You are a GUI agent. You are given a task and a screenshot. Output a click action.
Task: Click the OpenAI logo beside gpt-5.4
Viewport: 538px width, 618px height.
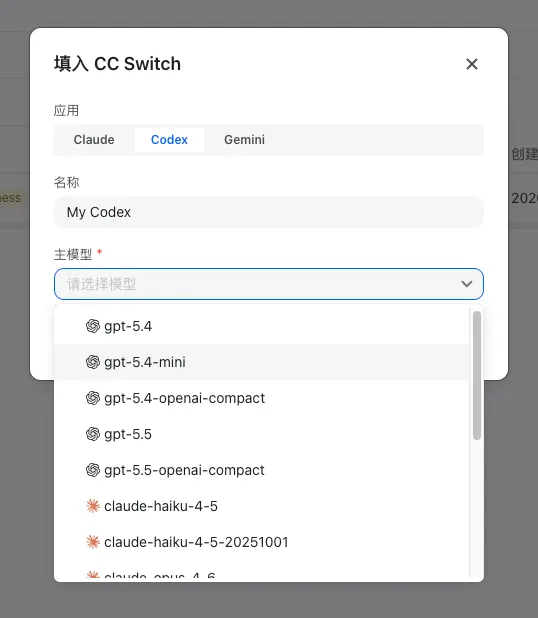pos(93,326)
